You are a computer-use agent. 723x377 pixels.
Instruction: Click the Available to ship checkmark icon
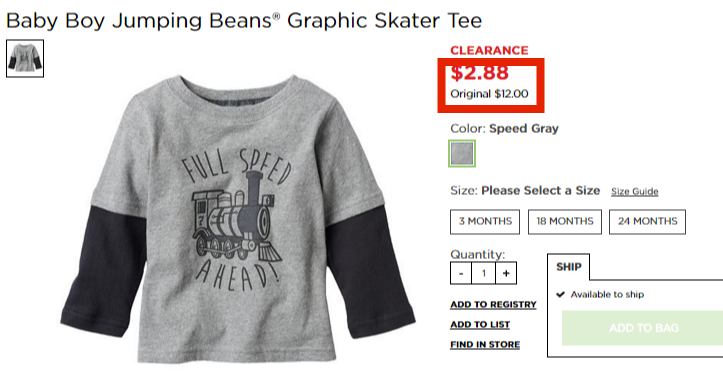(x=560, y=295)
